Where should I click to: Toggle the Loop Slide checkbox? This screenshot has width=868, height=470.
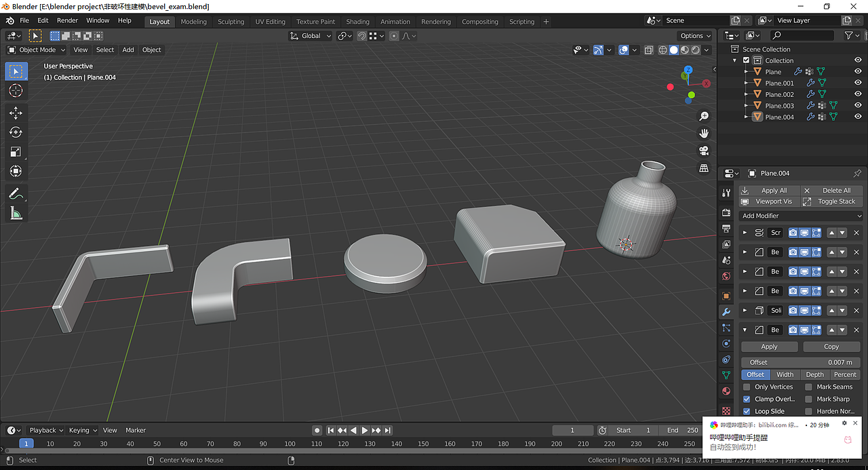(x=747, y=411)
